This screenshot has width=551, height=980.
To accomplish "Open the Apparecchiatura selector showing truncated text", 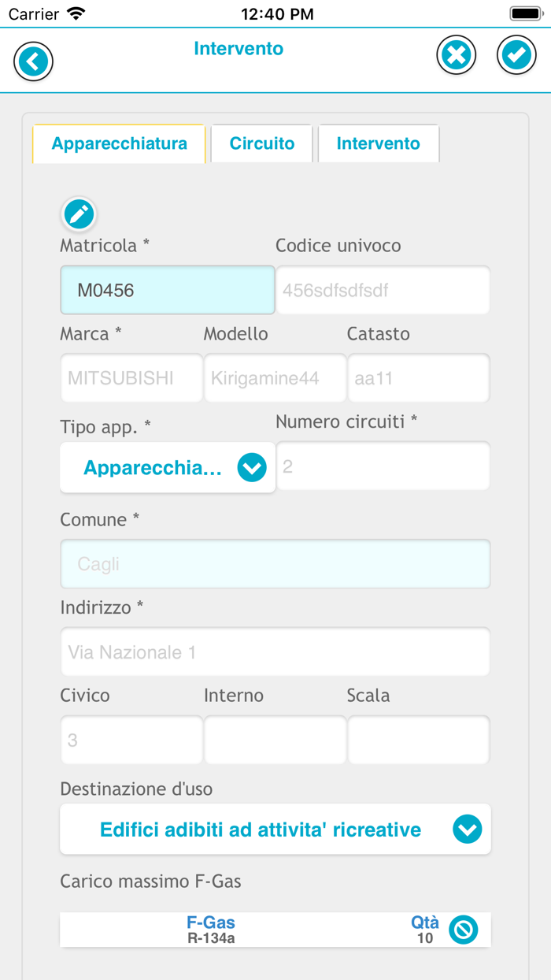I will click(x=167, y=467).
